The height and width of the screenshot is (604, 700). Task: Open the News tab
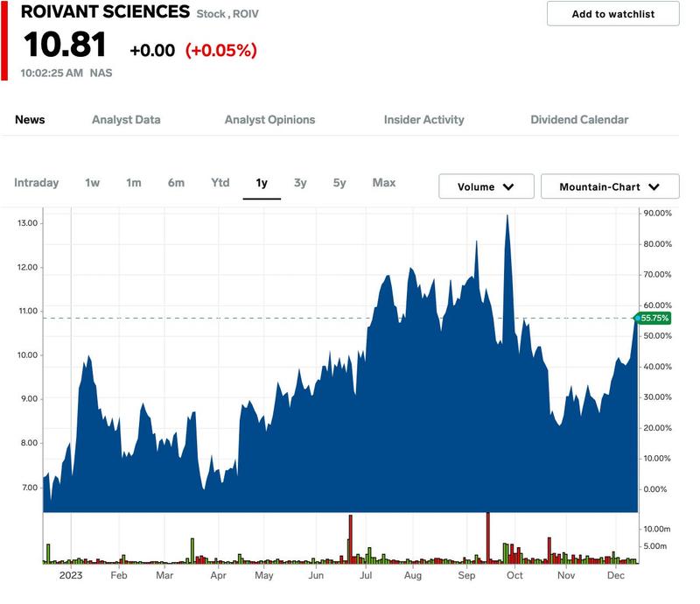(30, 120)
